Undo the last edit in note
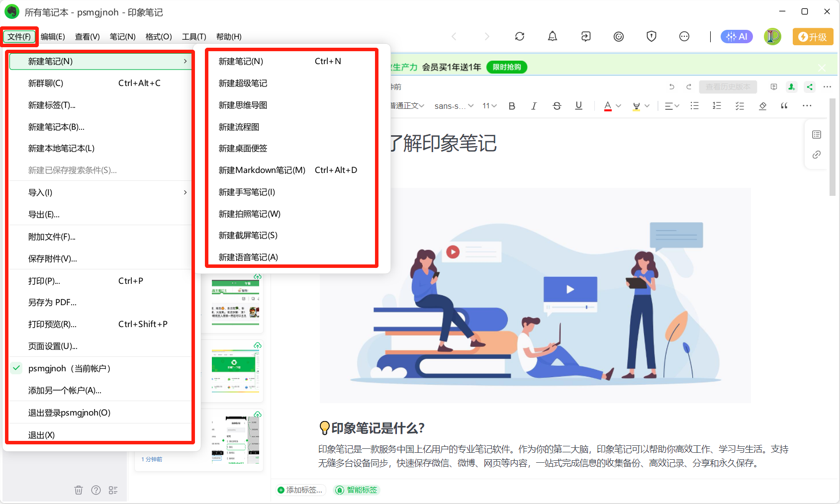The image size is (840, 504). [x=671, y=86]
